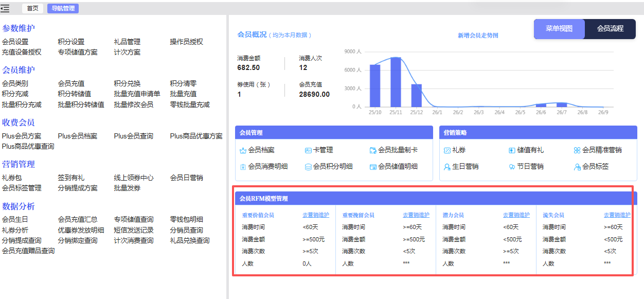The image size is (644, 299).
Task: Collapse the sidebar with the hamburger icon
Action: coord(5,8)
